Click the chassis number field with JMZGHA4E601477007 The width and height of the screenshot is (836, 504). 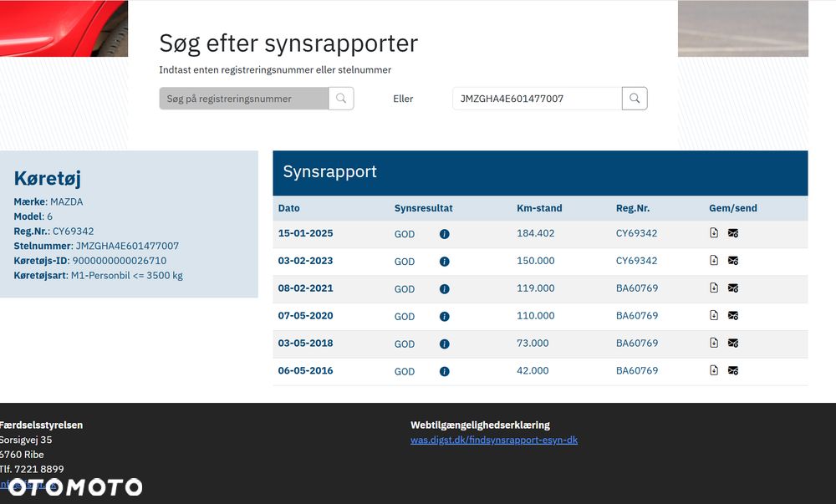point(537,99)
